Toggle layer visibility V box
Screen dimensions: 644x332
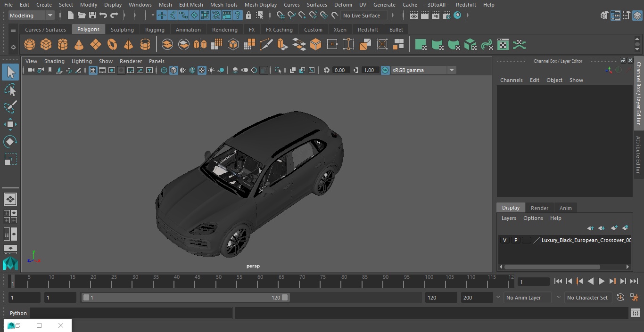click(504, 240)
